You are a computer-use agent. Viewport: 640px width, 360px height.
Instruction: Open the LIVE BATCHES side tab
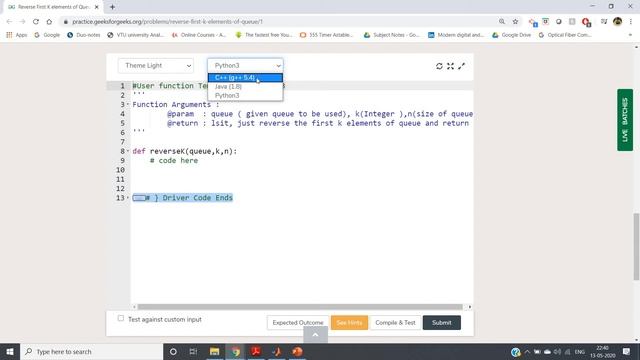tap(625, 120)
